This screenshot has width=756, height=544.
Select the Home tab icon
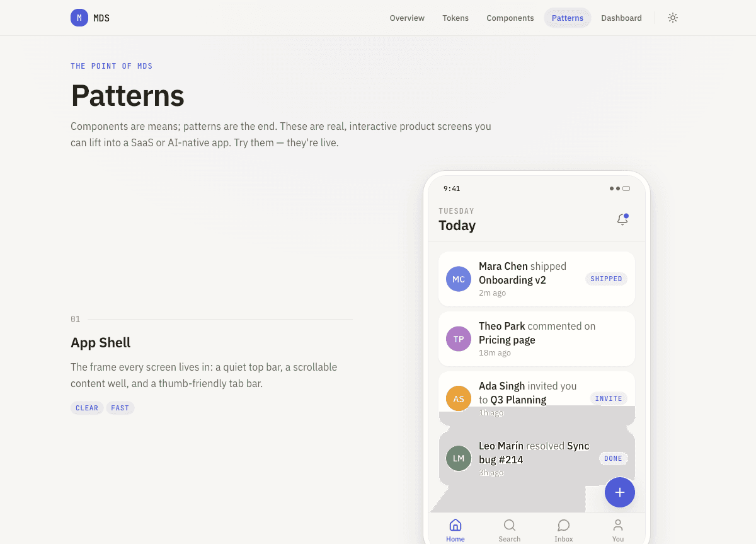click(x=455, y=525)
